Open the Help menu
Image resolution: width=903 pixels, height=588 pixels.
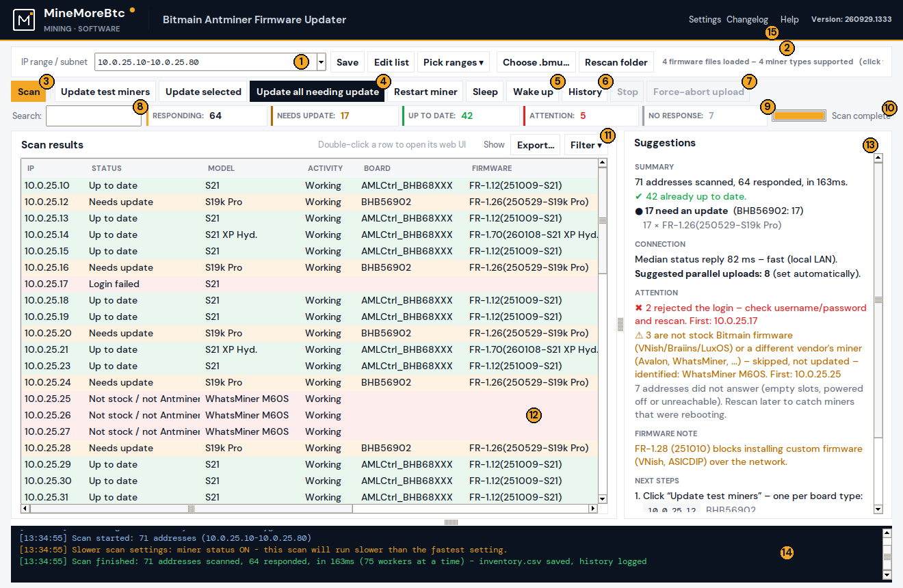pos(789,20)
